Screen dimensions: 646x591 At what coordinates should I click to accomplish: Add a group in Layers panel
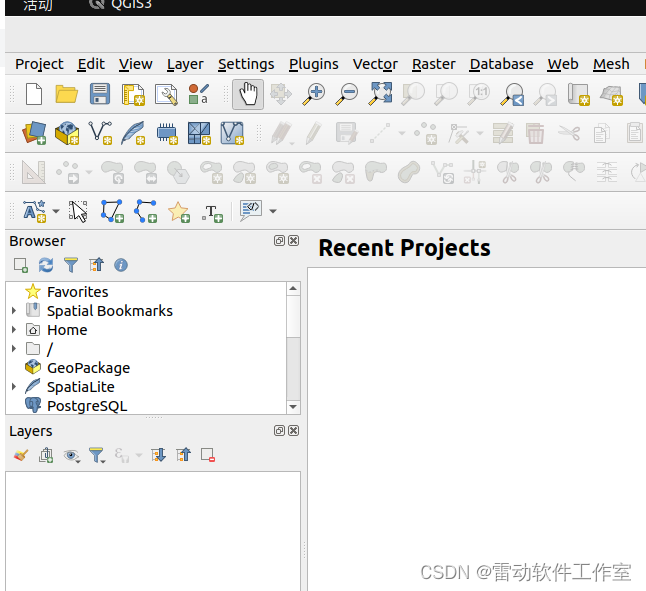46,455
